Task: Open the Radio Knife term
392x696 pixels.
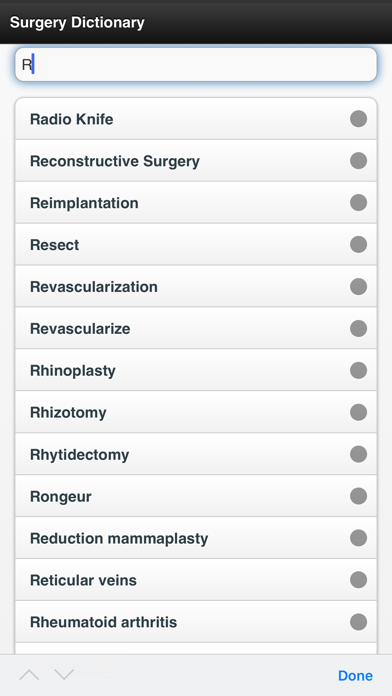Action: (x=196, y=119)
